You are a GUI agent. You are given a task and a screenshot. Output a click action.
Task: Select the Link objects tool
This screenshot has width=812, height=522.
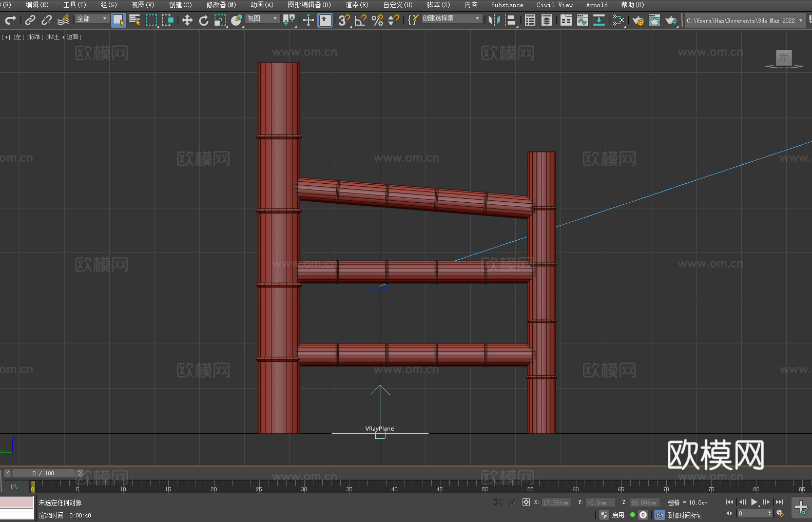(x=30, y=20)
